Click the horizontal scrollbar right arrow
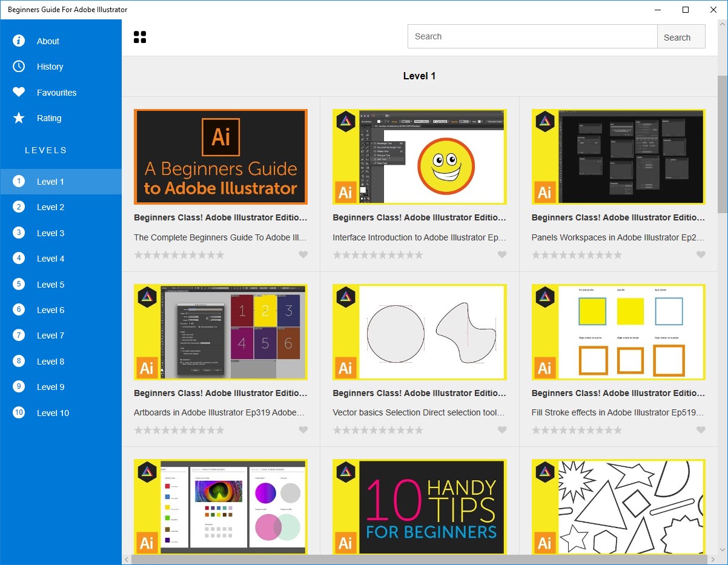 click(713, 560)
